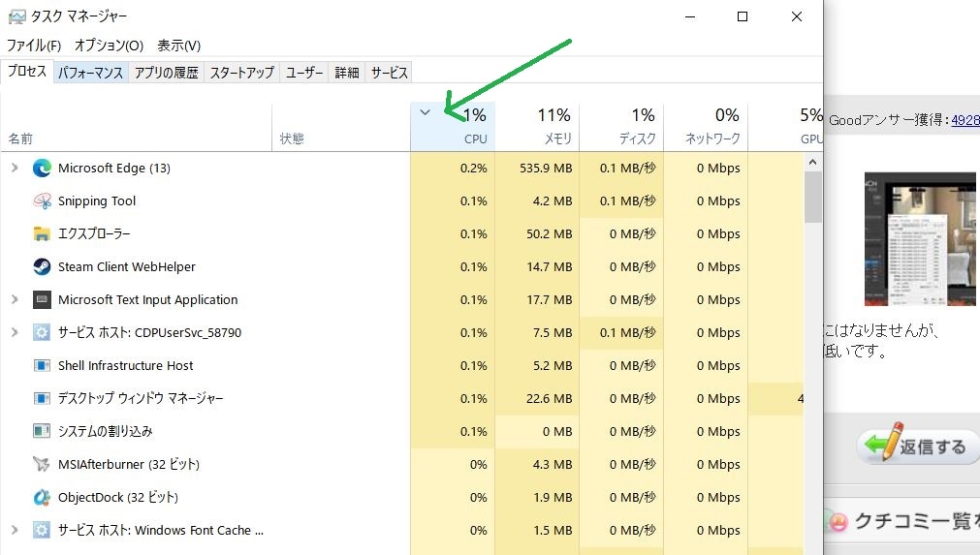Click the Task Manager title bar icon
This screenshot has width=980, height=555.
click(x=16, y=16)
